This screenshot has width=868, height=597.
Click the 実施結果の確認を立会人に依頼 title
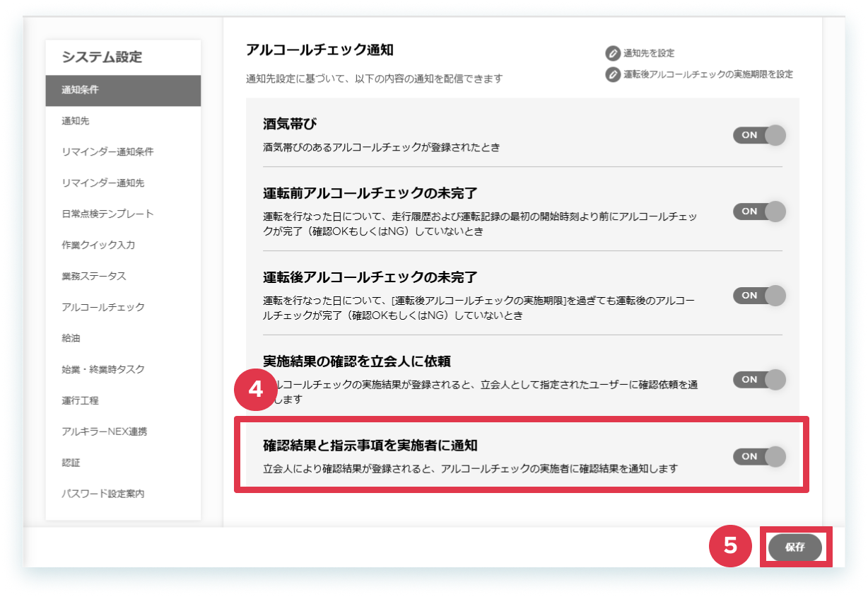357,361
